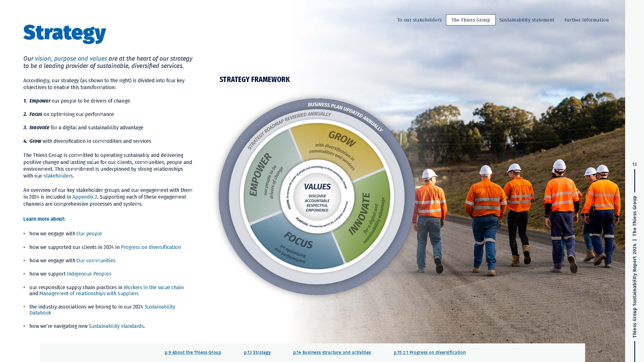Screen dimensions: 644x362
Task: Follow the 'Sustainability standards' link
Action: click(x=116, y=326)
